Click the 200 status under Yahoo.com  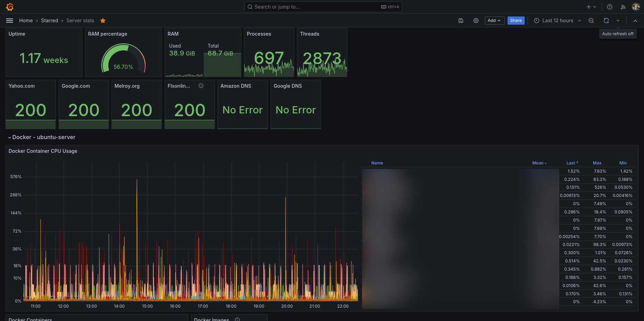[31, 110]
